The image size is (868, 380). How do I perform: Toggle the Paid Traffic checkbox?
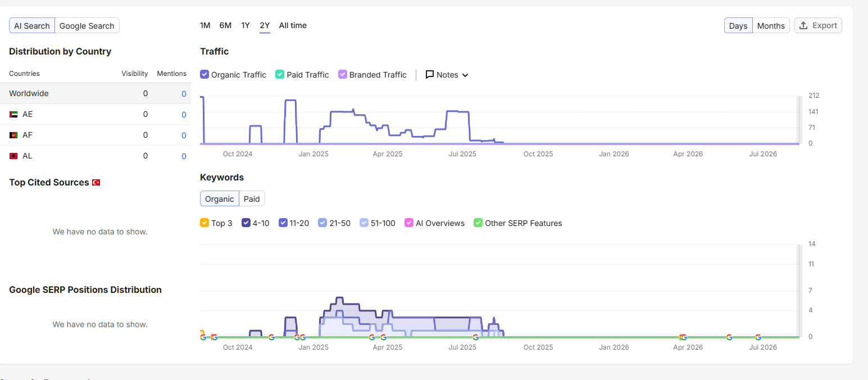[x=280, y=74]
